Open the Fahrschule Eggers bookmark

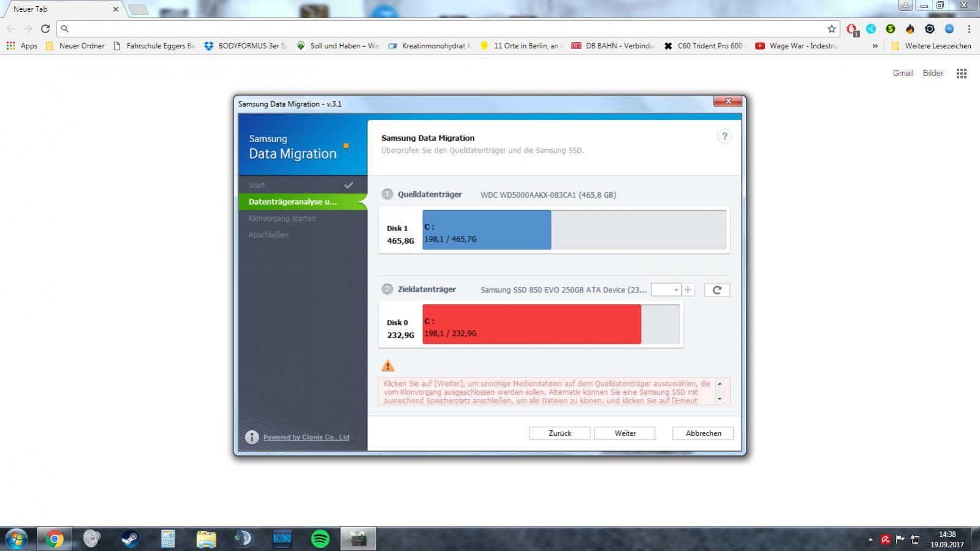point(154,46)
